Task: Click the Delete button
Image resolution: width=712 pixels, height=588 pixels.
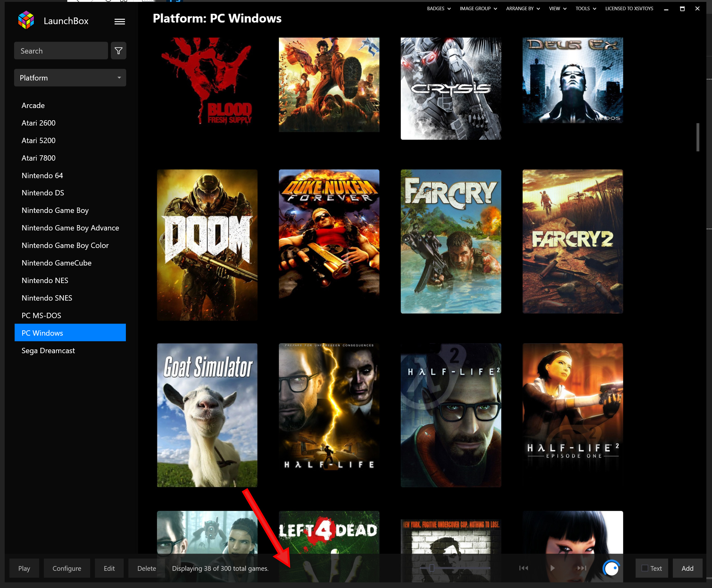Action: [x=147, y=568]
